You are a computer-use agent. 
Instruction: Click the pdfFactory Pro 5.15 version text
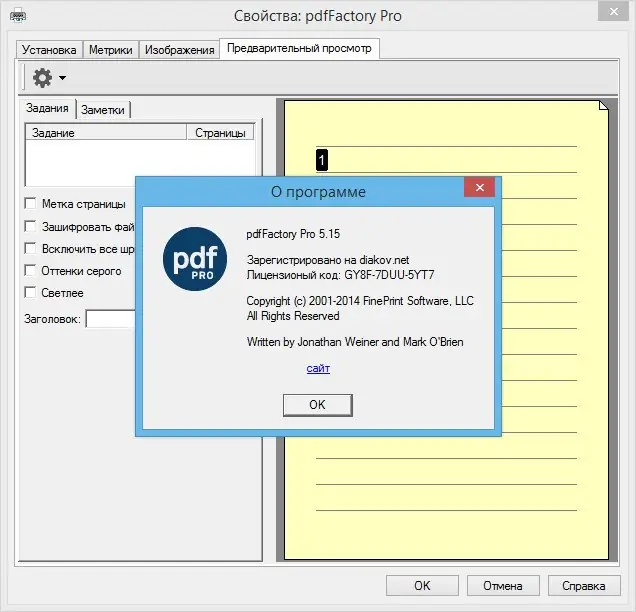click(293, 234)
